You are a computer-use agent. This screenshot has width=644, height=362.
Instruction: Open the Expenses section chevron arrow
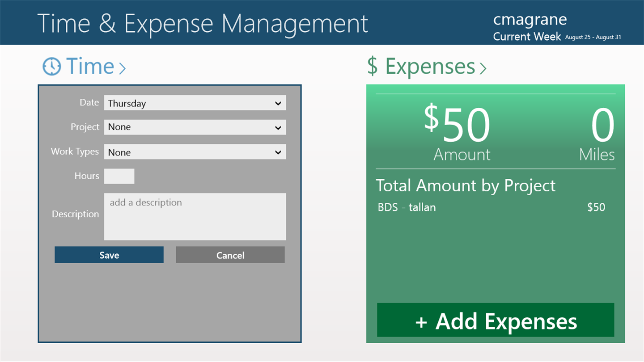(483, 68)
